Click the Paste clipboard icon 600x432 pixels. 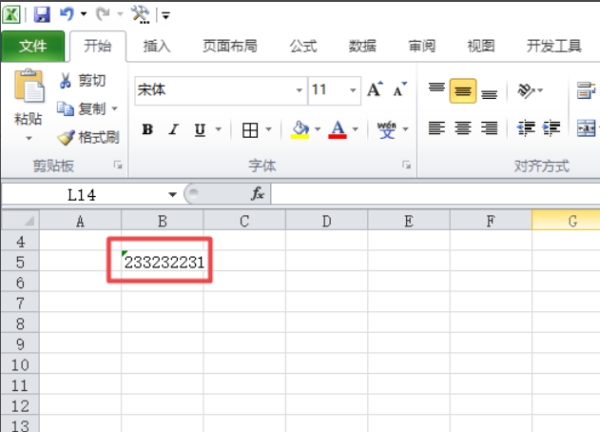pos(29,86)
